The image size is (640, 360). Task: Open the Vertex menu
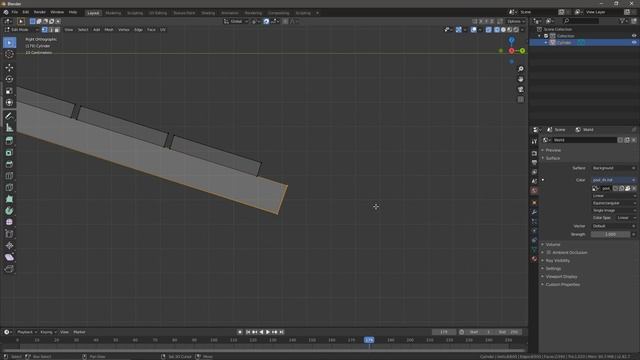tap(124, 30)
